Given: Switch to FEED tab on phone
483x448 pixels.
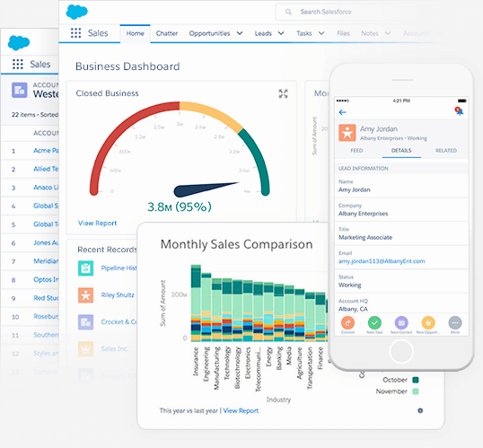Looking at the screenshot, I should click(356, 150).
